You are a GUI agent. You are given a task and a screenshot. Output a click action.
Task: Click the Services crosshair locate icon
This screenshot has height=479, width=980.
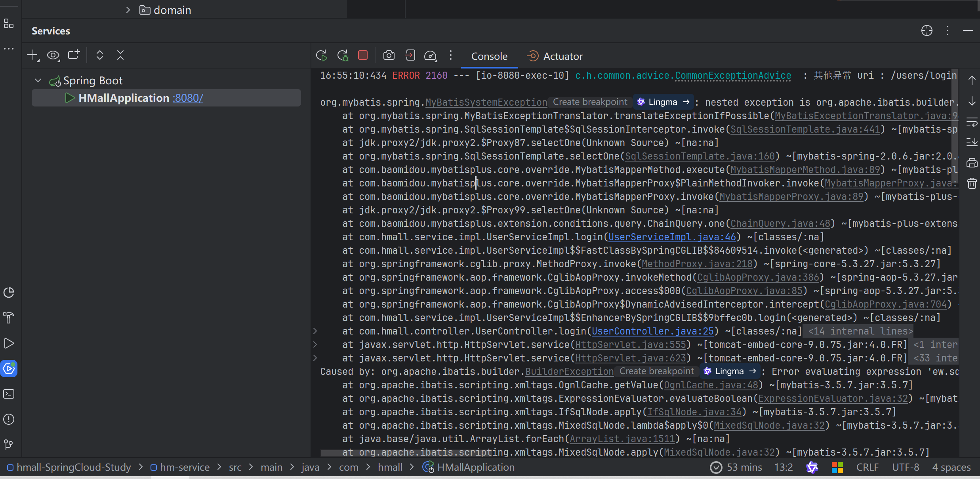pos(927,30)
